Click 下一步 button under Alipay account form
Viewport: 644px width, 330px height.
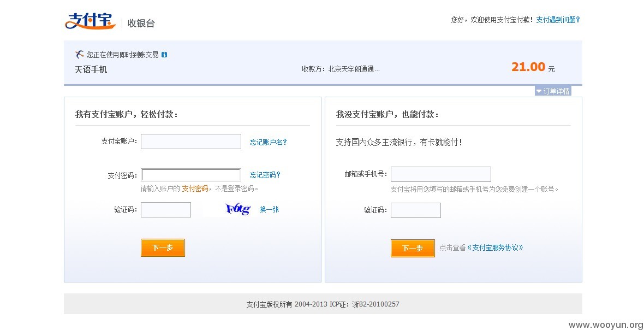coord(163,248)
